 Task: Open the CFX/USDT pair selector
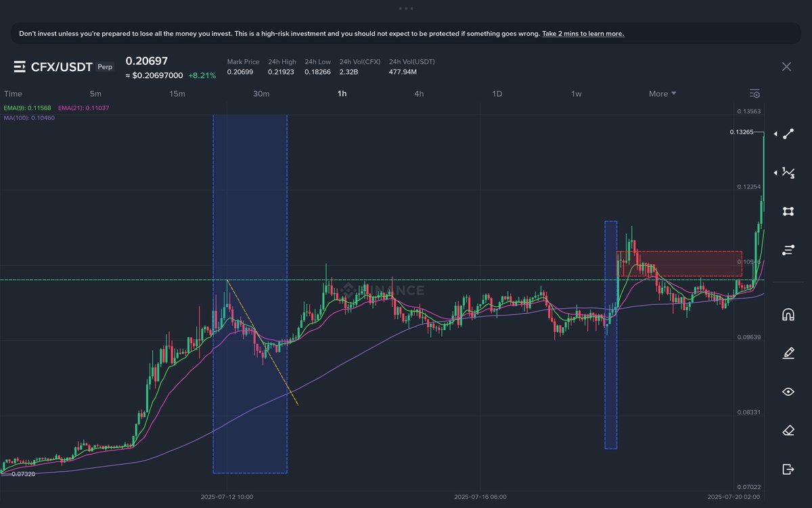click(x=62, y=66)
